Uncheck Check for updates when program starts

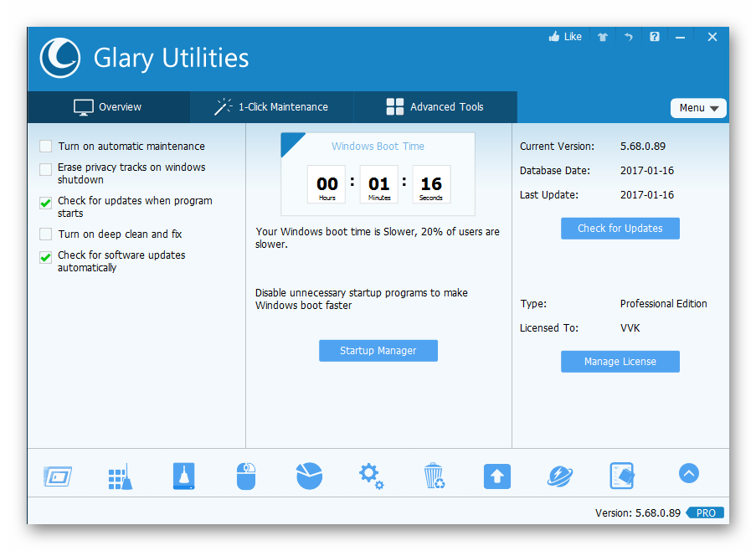[46, 203]
